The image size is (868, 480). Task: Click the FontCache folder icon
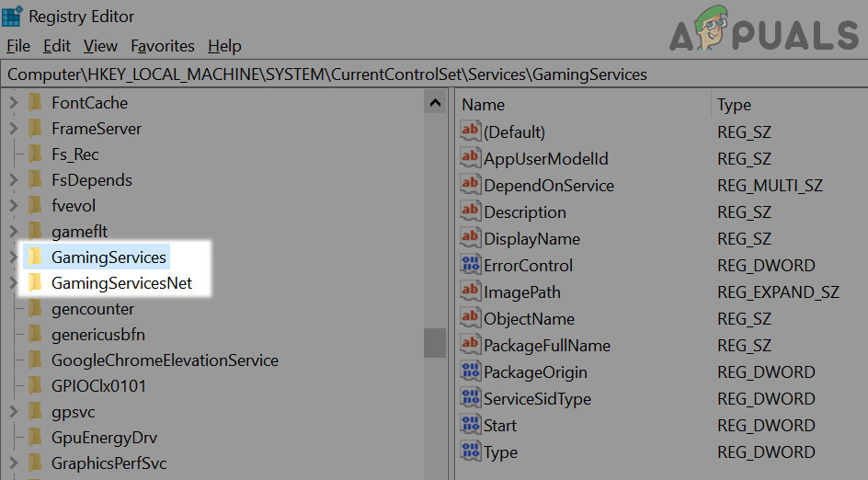coord(35,102)
